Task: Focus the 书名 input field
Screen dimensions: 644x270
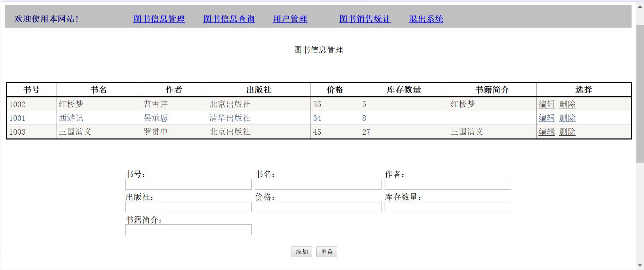Action: pos(318,184)
